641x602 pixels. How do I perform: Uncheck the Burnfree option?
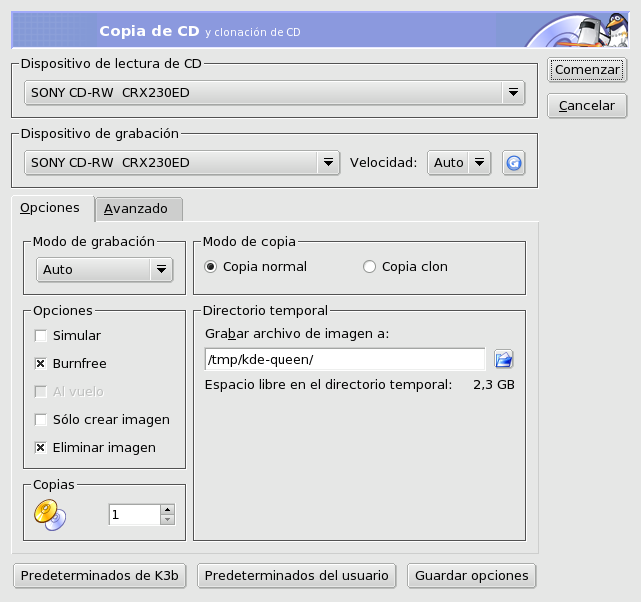click(40, 364)
